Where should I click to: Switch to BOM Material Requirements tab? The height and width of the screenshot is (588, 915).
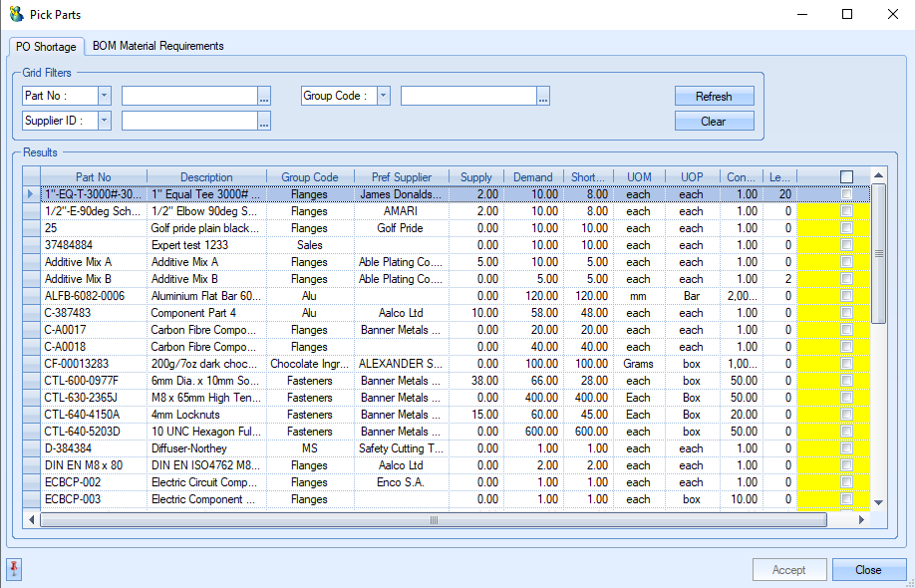pos(157,46)
